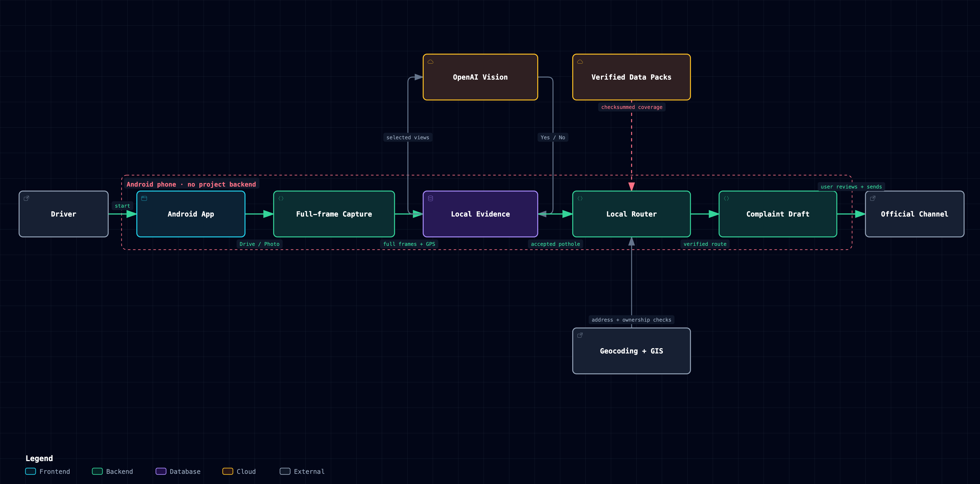This screenshot has height=484, width=980.
Task: Click the cloud icon on OpenAI Vision node
Action: click(x=431, y=62)
